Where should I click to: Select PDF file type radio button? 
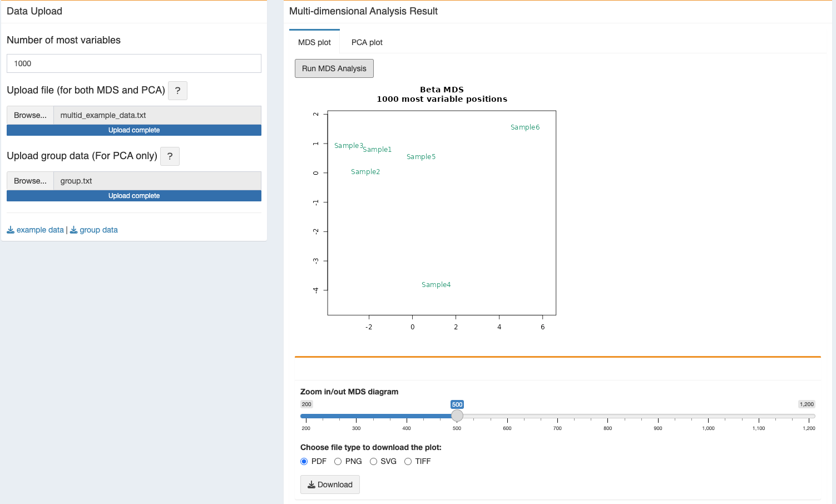pos(304,461)
